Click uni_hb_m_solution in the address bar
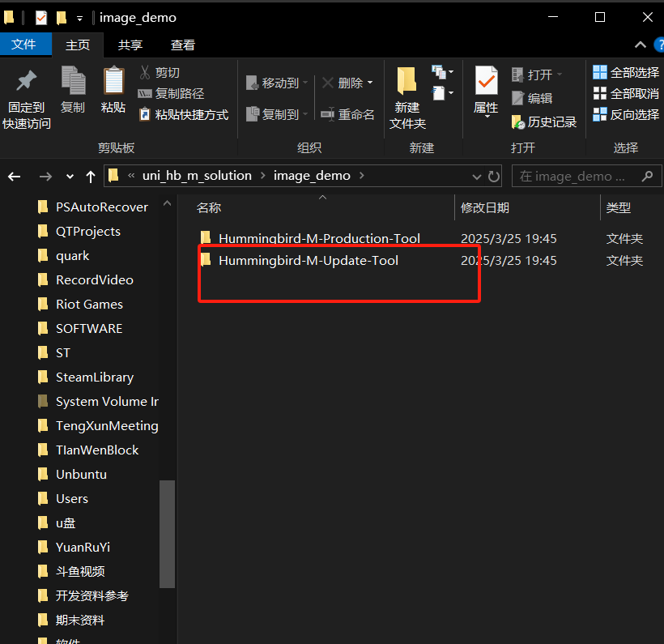 197,176
